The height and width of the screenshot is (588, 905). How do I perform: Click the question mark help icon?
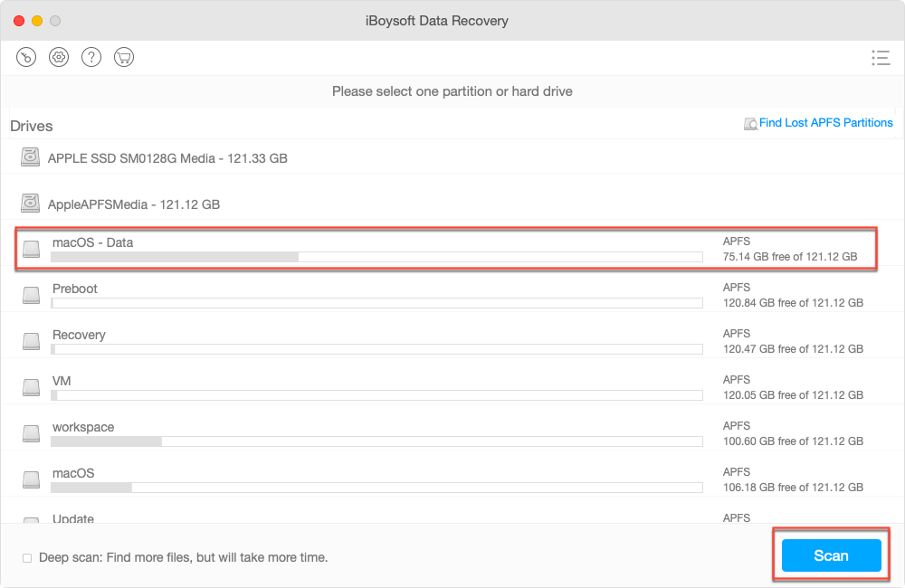(90, 56)
